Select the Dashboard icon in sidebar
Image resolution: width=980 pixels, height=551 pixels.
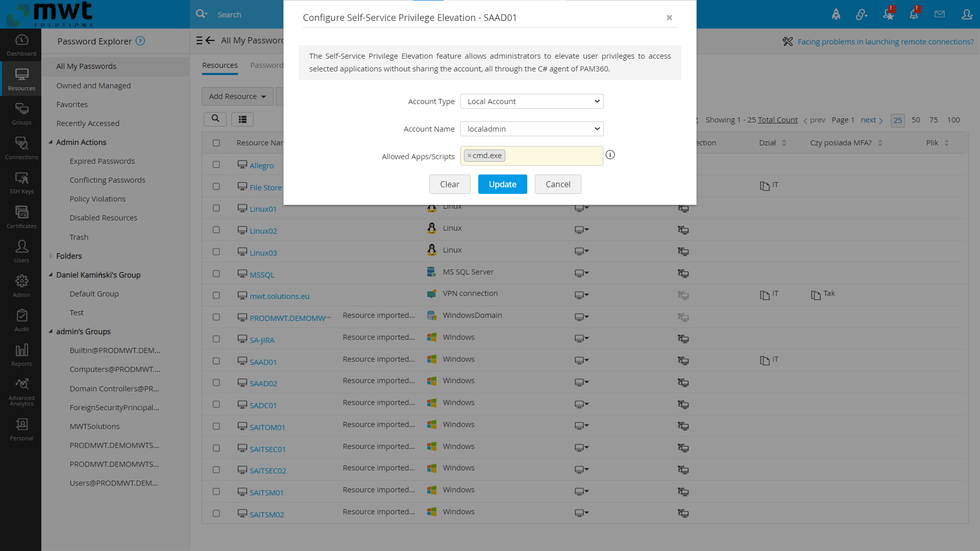coord(21,45)
